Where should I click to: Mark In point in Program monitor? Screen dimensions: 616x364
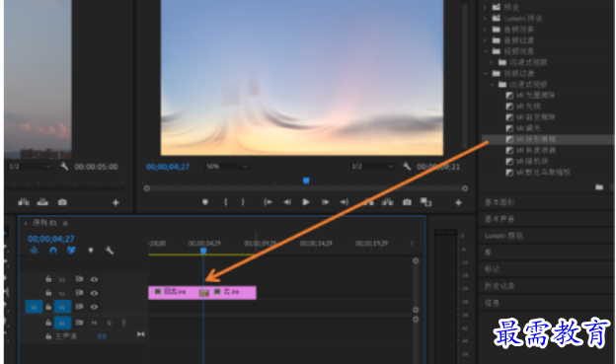click(x=225, y=202)
